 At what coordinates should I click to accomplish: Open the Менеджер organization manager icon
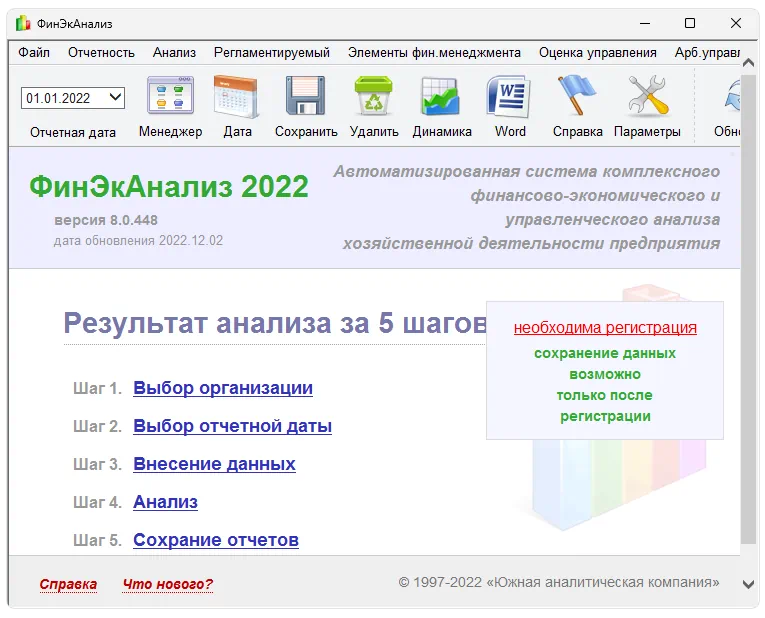[170, 96]
